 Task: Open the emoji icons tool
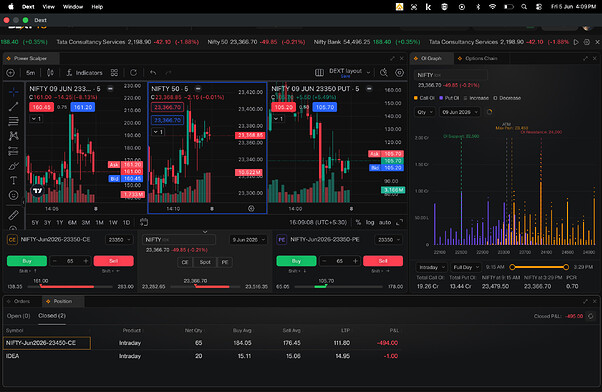coord(13,195)
